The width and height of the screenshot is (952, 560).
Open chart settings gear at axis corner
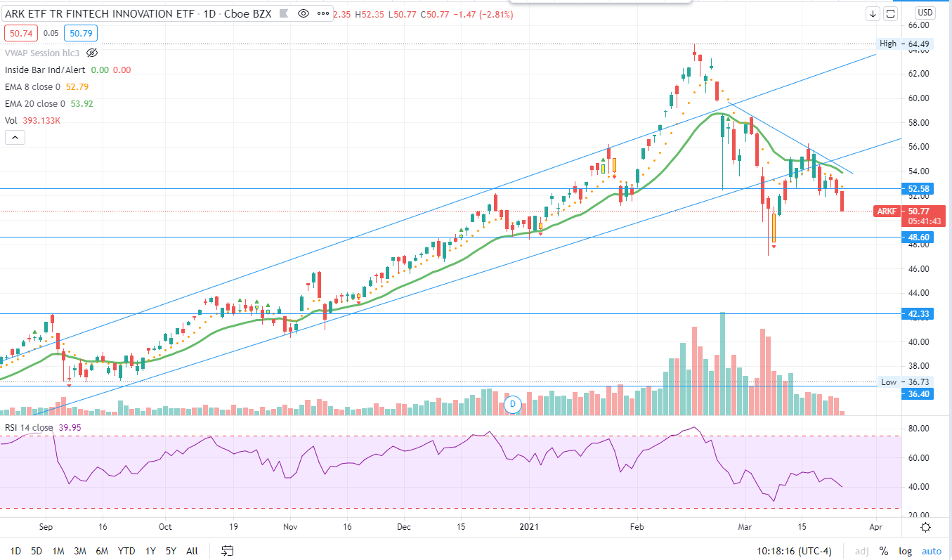[x=925, y=528]
